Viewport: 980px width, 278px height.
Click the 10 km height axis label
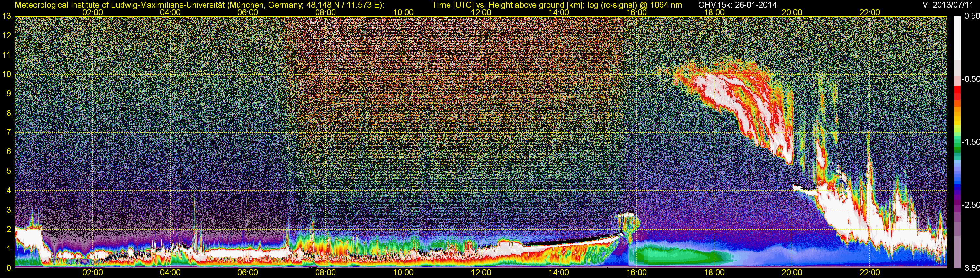click(x=7, y=75)
